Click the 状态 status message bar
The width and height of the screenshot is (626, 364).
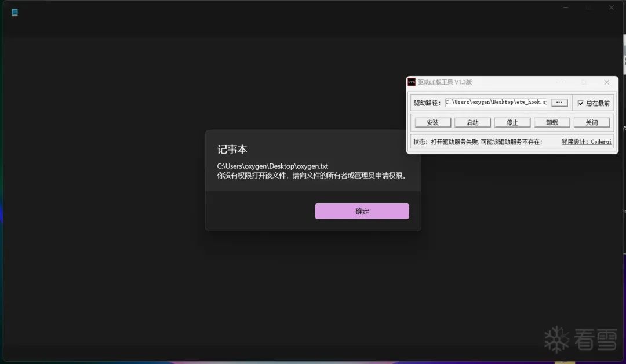tap(478, 141)
